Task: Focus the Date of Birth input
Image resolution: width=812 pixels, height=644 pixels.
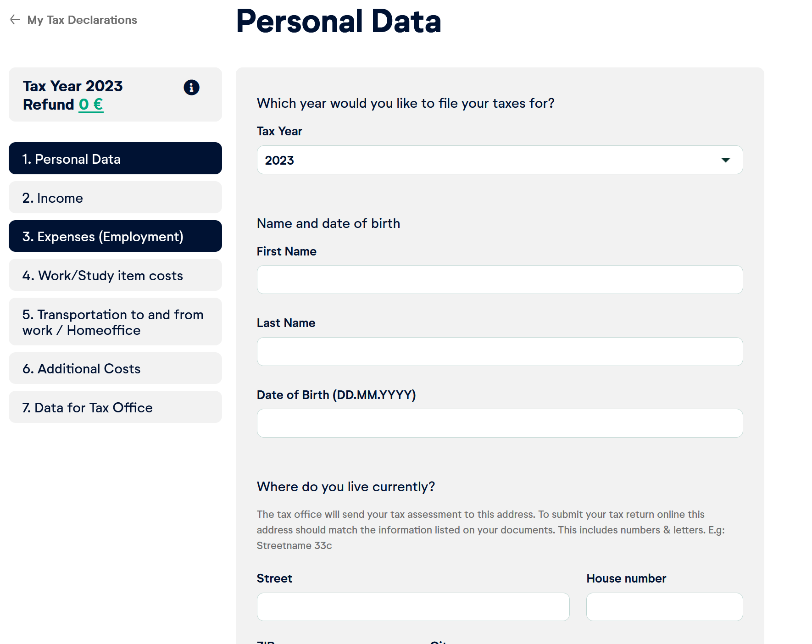Action: [x=499, y=423]
